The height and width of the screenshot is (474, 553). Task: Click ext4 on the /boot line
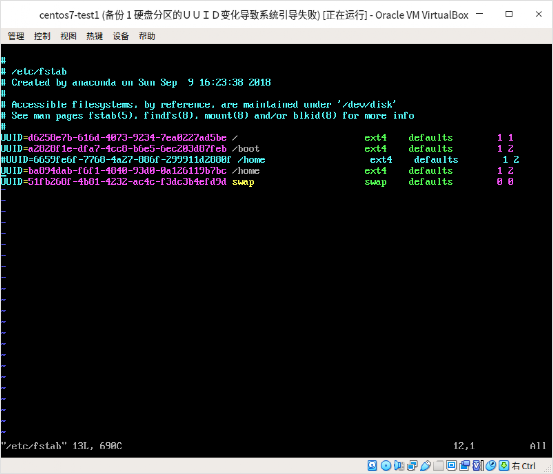click(x=376, y=148)
